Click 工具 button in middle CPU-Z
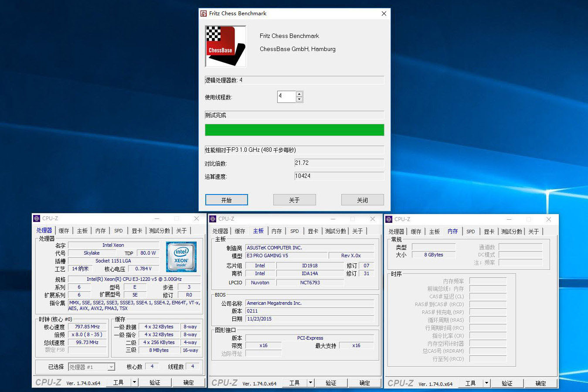Screen dimensions: 588x392 click(x=295, y=383)
